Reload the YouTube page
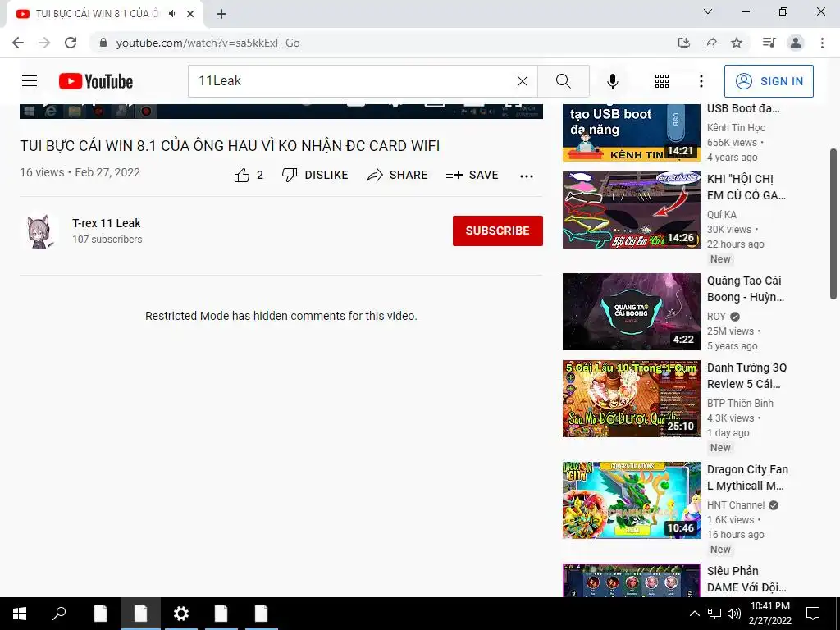The image size is (840, 630). tap(71, 43)
